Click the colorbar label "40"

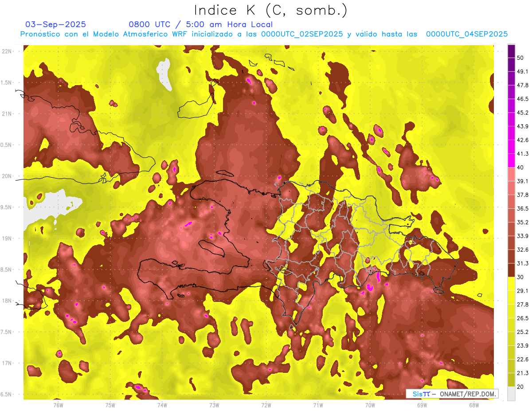tap(520, 168)
